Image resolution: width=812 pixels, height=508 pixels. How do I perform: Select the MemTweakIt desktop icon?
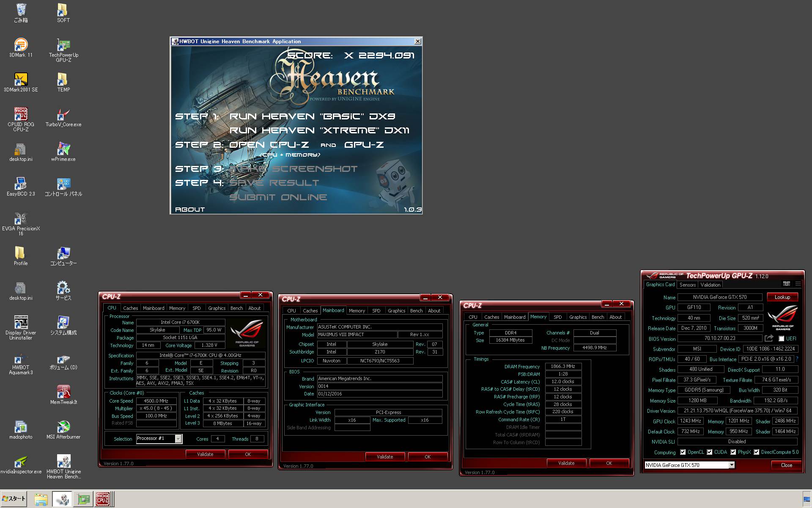[63, 395]
